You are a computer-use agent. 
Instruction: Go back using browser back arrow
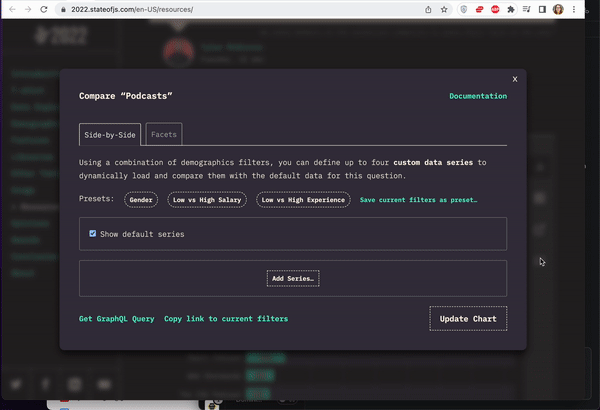tap(12, 9)
